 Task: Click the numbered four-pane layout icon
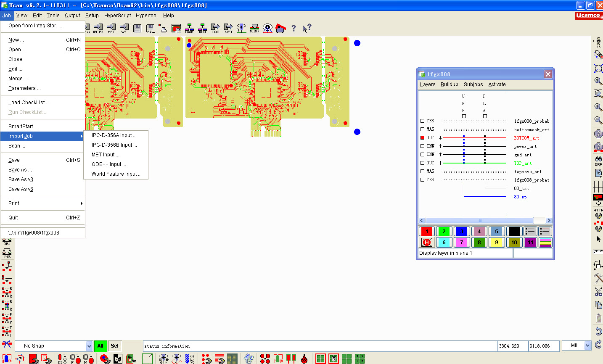coord(360,359)
